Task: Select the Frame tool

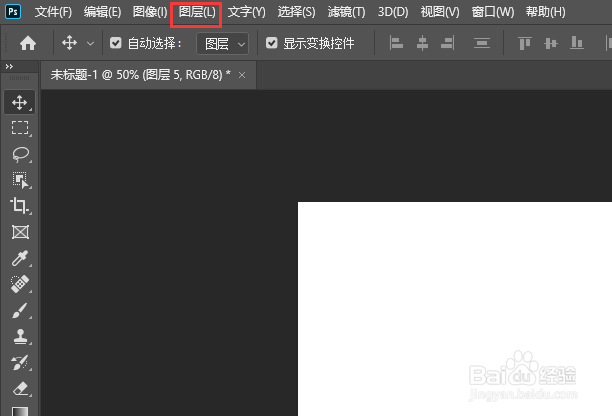Action: 20,232
